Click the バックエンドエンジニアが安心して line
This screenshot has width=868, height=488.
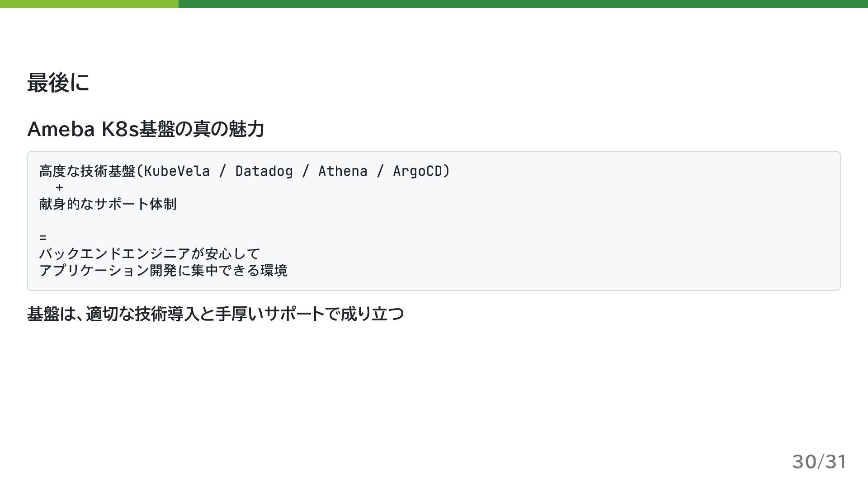[149, 253]
